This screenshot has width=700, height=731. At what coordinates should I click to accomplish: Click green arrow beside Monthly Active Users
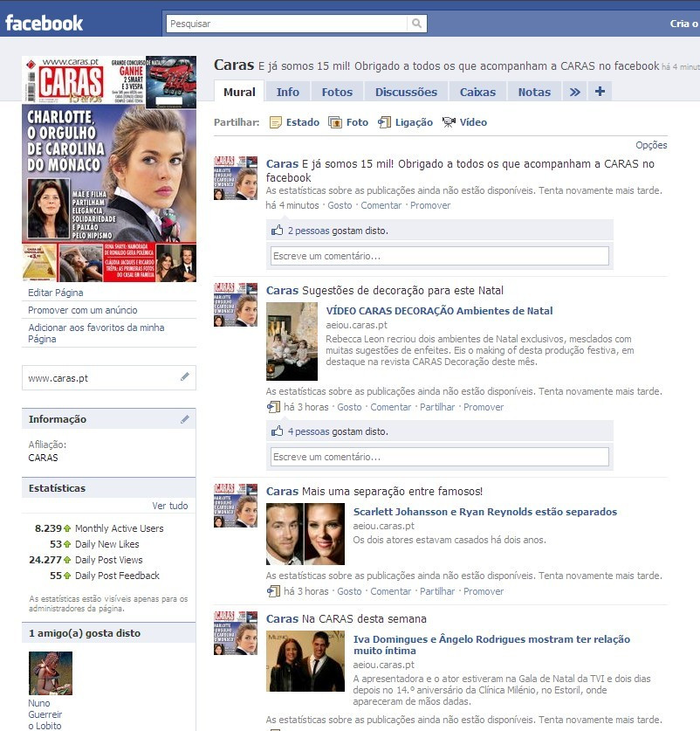coord(67,528)
